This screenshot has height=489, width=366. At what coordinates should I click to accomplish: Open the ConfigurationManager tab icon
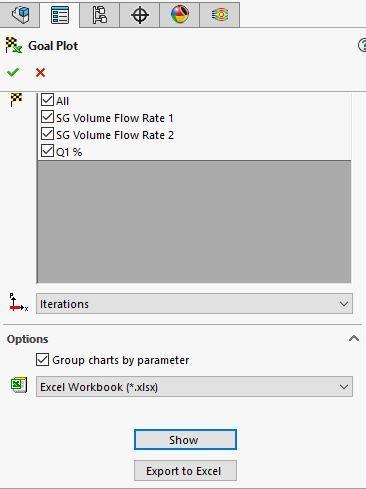100,15
